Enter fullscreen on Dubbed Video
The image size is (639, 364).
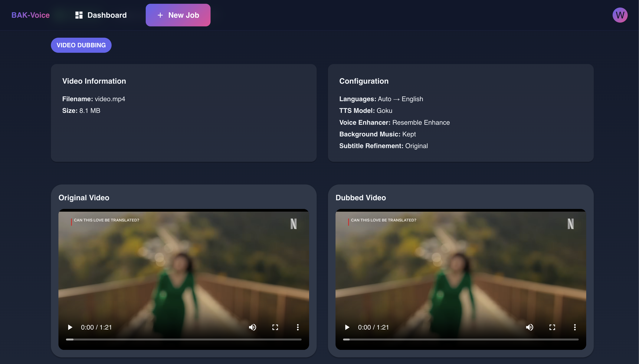552,327
